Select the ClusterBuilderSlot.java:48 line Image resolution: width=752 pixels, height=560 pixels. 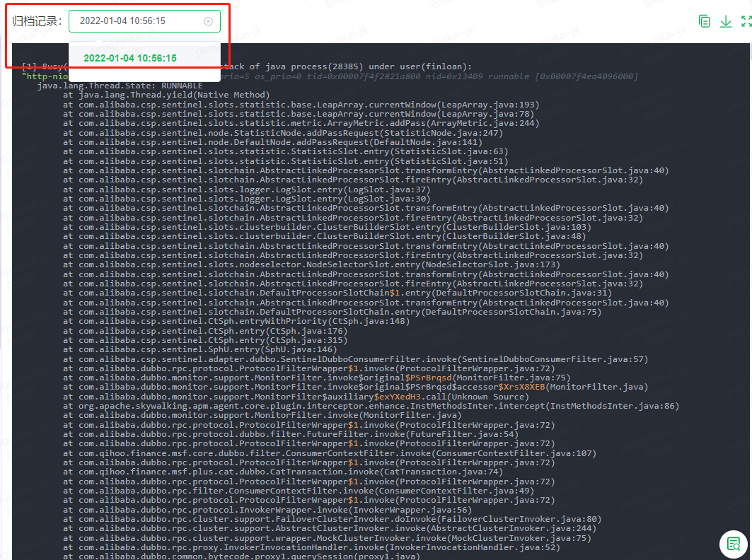point(324,236)
